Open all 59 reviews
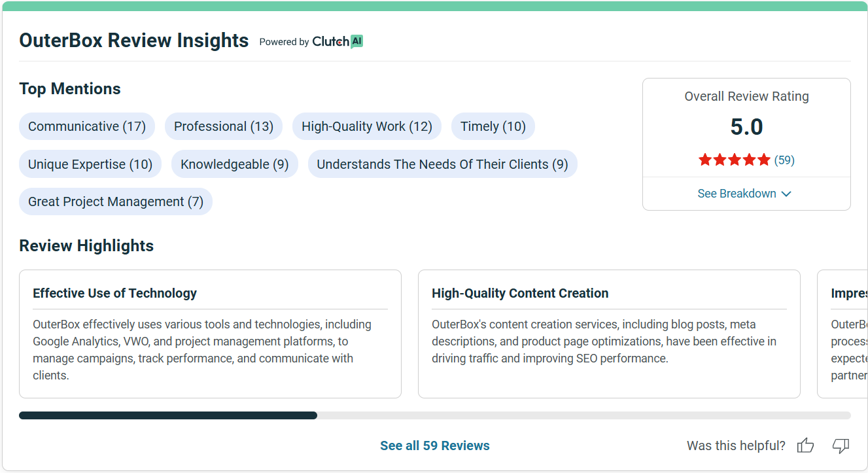Image resolution: width=868 pixels, height=473 pixels. pyautogui.click(x=434, y=446)
